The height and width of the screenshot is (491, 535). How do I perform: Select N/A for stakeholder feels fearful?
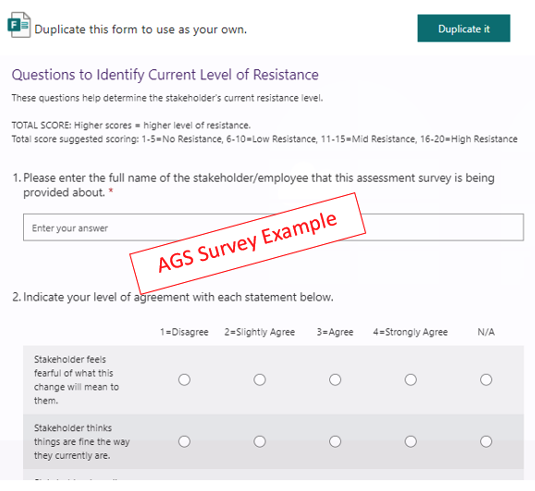tap(486, 379)
